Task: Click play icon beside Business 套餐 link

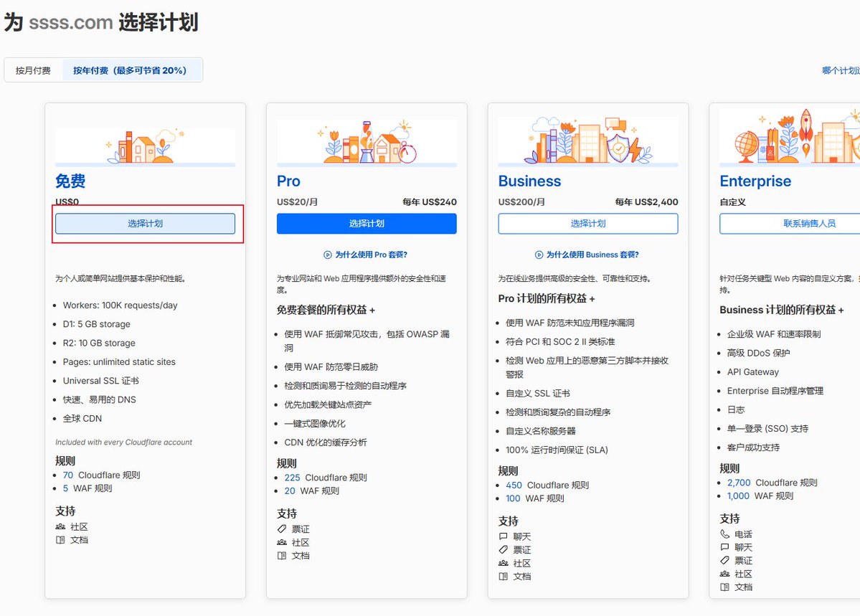Action: 539,255
